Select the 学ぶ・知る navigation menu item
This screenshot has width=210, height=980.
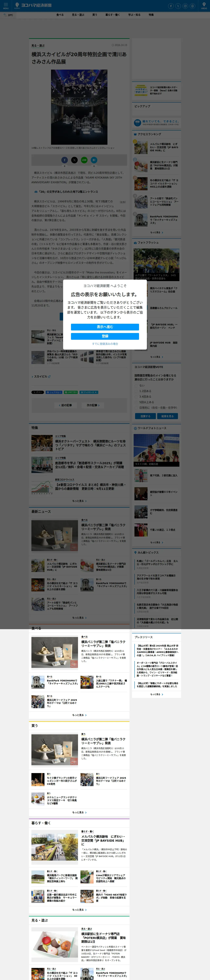pos(134,15)
